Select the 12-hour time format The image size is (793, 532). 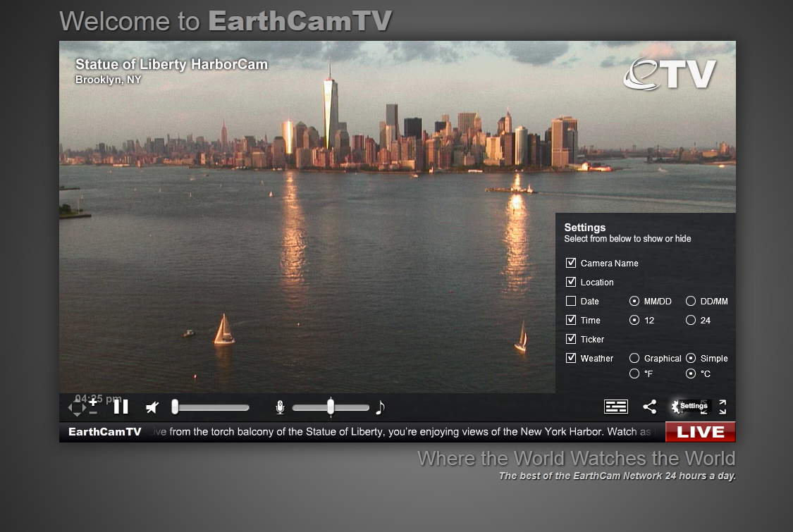coord(634,320)
